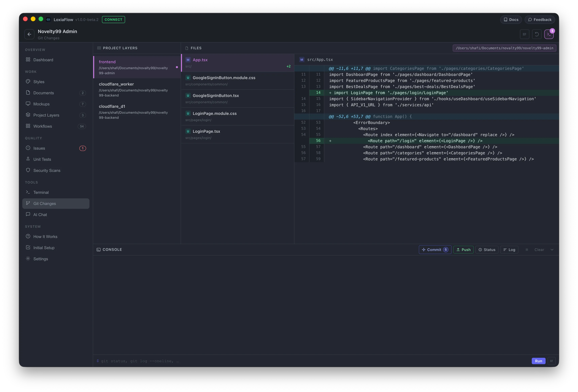The height and width of the screenshot is (392, 578).
Task: Click the +2 change count on App.tsx
Action: 288,66
